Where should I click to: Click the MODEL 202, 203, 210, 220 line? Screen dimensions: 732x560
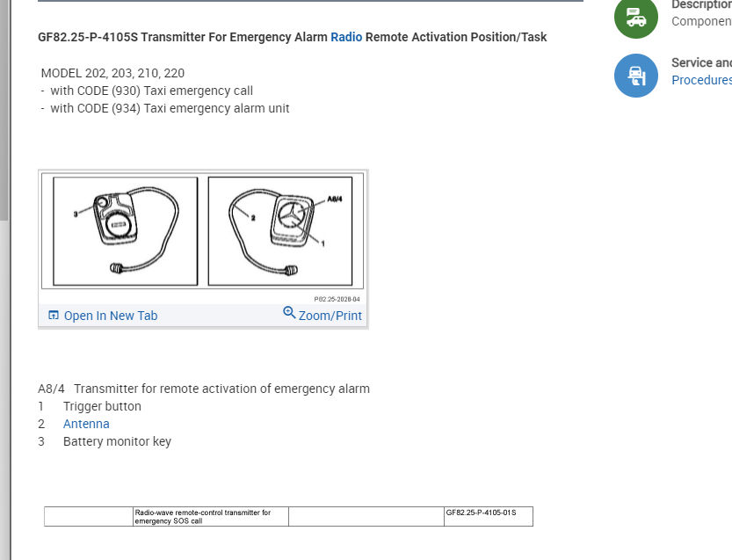point(112,73)
